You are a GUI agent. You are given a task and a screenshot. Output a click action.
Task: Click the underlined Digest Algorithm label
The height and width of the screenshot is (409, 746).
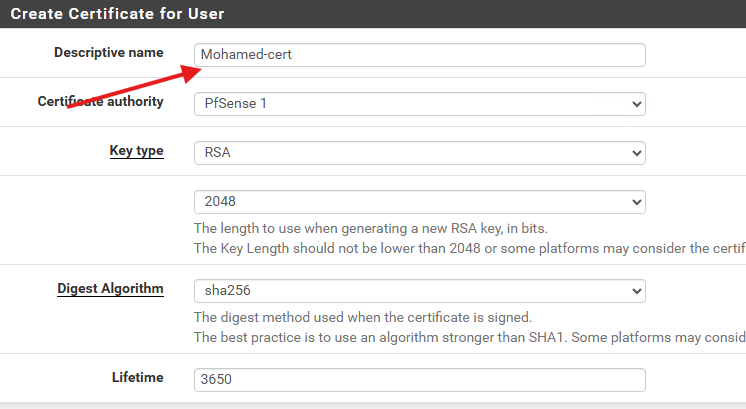coord(110,289)
